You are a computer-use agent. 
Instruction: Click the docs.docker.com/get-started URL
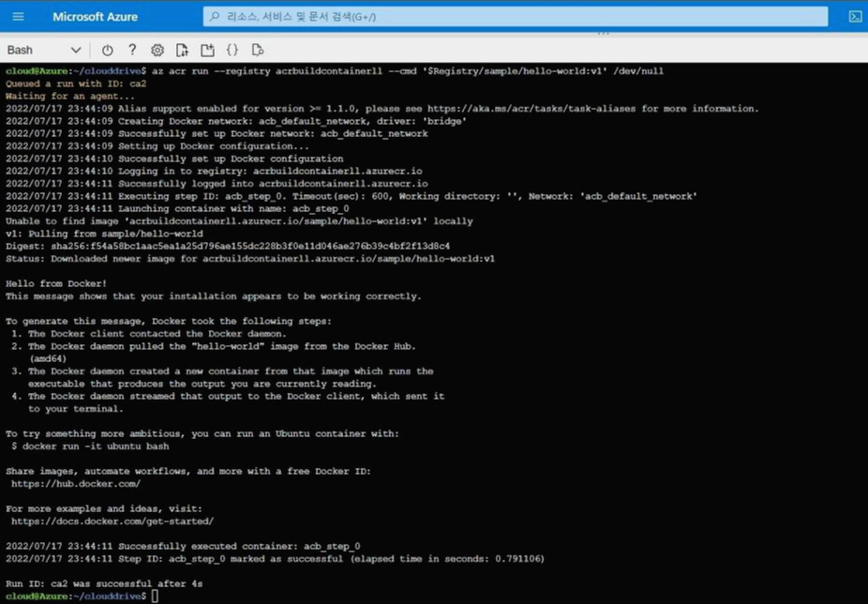coord(112,521)
